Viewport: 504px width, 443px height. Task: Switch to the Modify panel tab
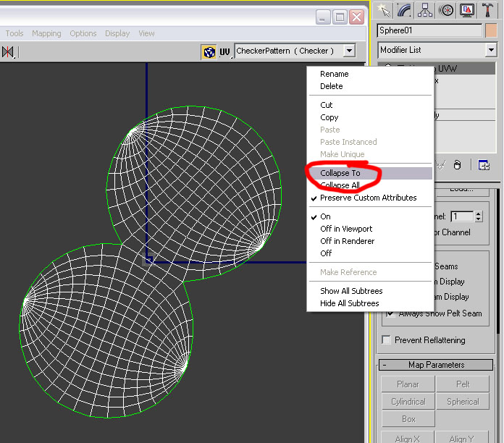tap(404, 10)
